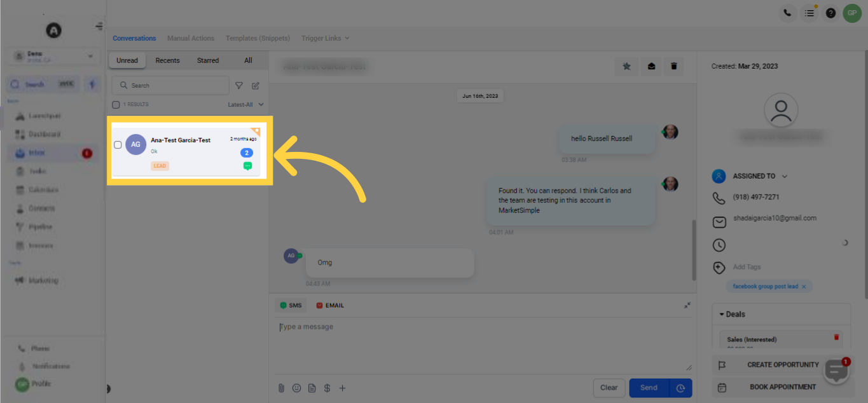The width and height of the screenshot is (868, 403).
Task: Request payment with dollar sign icon
Action: tap(327, 388)
